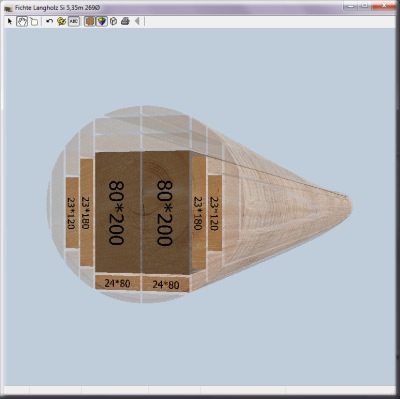Select the left 24*80 bottom board

point(118,283)
